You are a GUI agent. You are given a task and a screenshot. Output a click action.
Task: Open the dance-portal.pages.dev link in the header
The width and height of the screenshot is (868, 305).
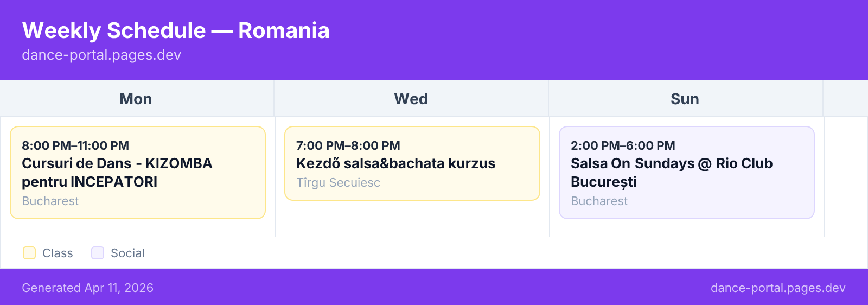pyautogui.click(x=101, y=55)
